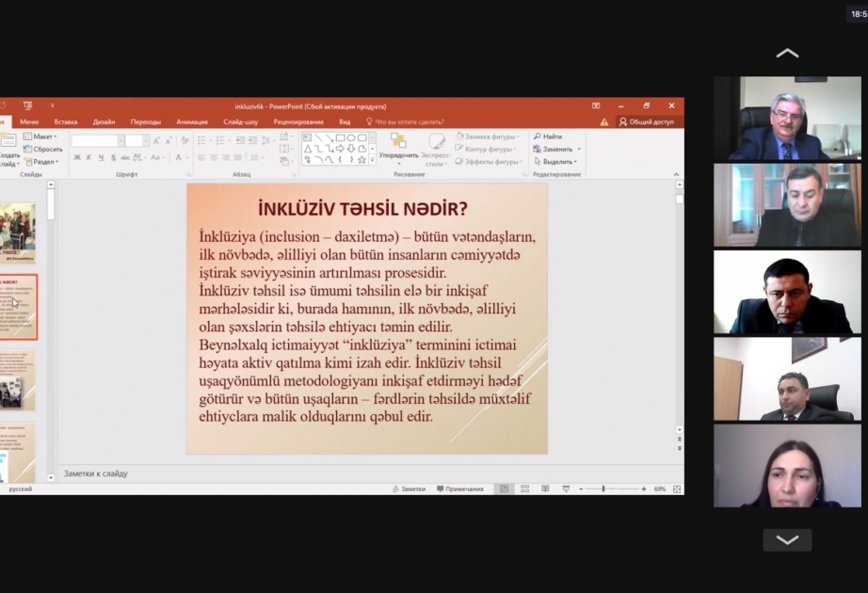Open Эффекты фигуры shape effects

pyautogui.click(x=489, y=162)
